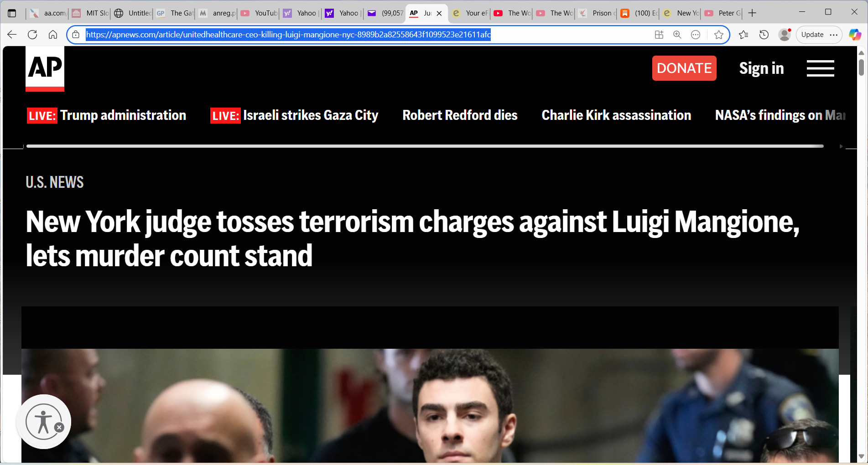Click the article URL in address bar
868x465 pixels.
click(288, 35)
